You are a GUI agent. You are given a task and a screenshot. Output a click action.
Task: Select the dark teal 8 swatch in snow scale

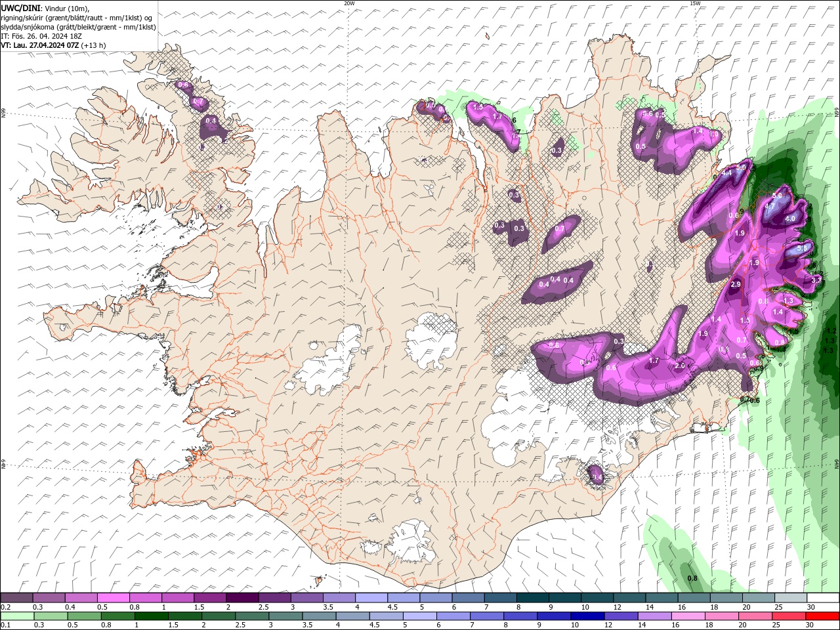click(533, 598)
